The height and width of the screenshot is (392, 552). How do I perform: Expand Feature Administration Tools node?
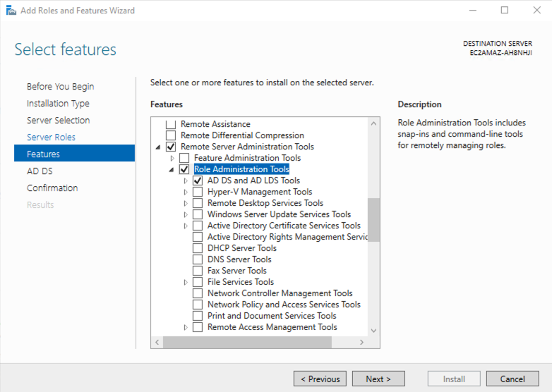pyautogui.click(x=172, y=158)
